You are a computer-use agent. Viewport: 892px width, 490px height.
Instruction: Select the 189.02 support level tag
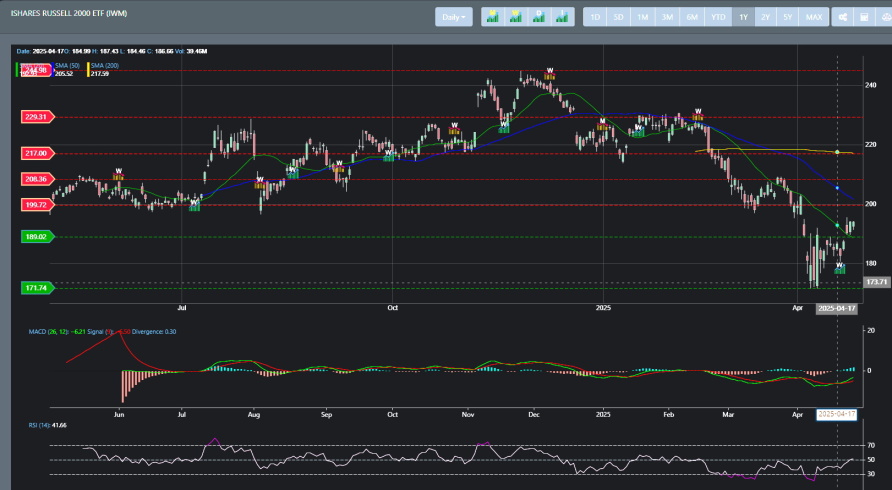38,237
